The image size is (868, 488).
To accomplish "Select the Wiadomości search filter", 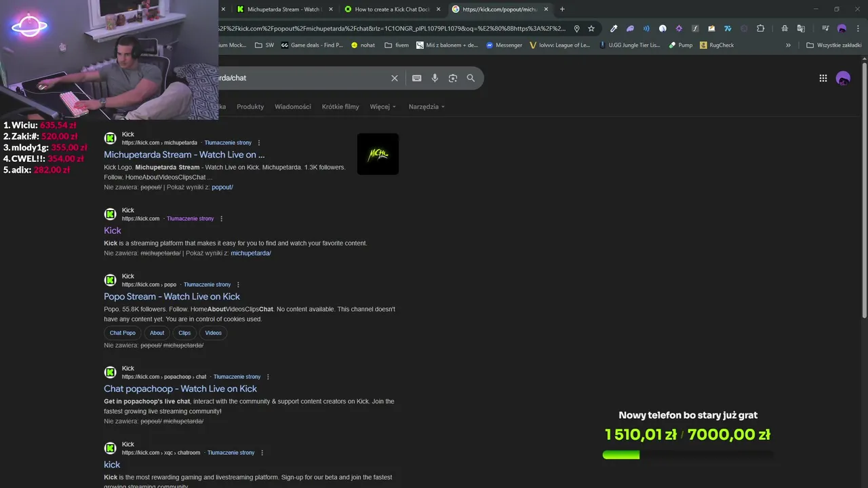I will coord(293,107).
